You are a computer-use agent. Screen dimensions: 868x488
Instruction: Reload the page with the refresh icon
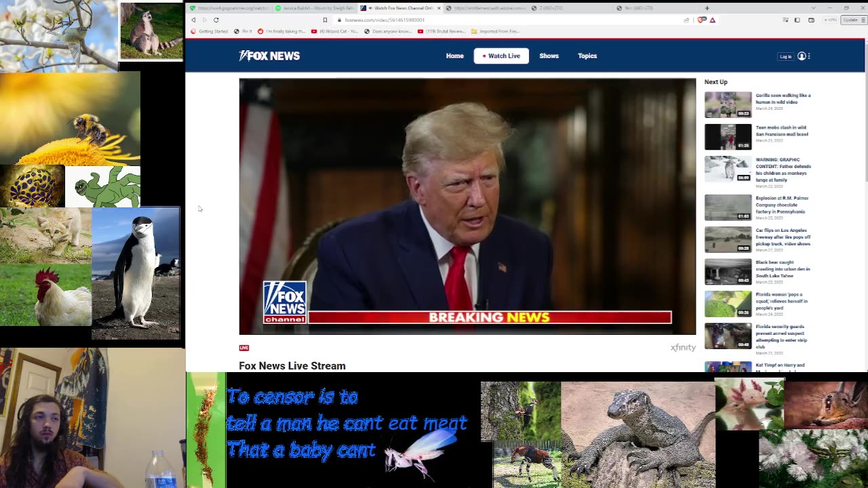point(216,20)
